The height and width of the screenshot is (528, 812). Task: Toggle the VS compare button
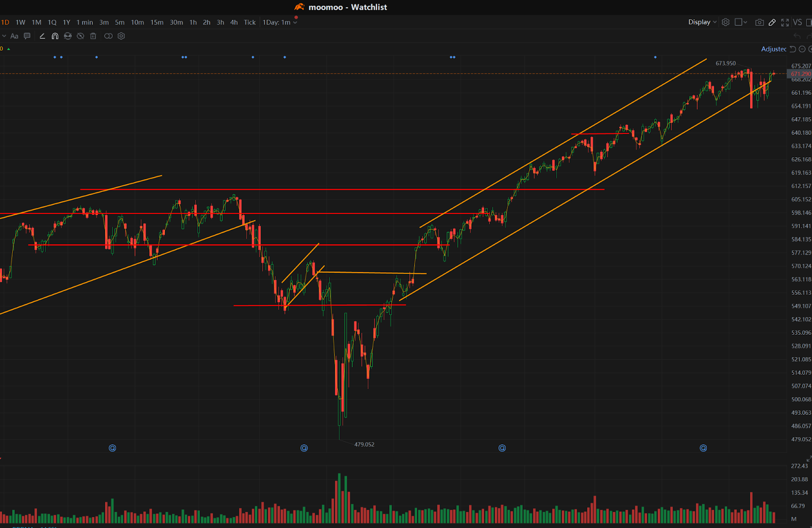[798, 22]
